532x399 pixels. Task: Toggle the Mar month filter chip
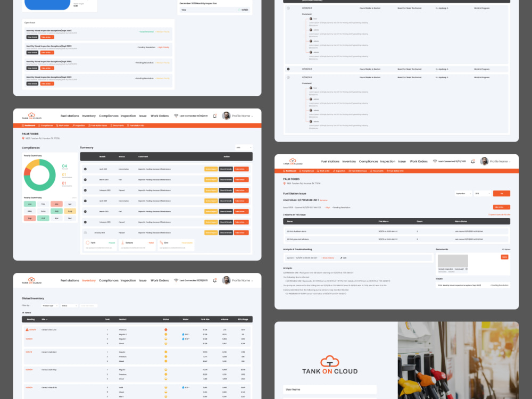point(56,204)
